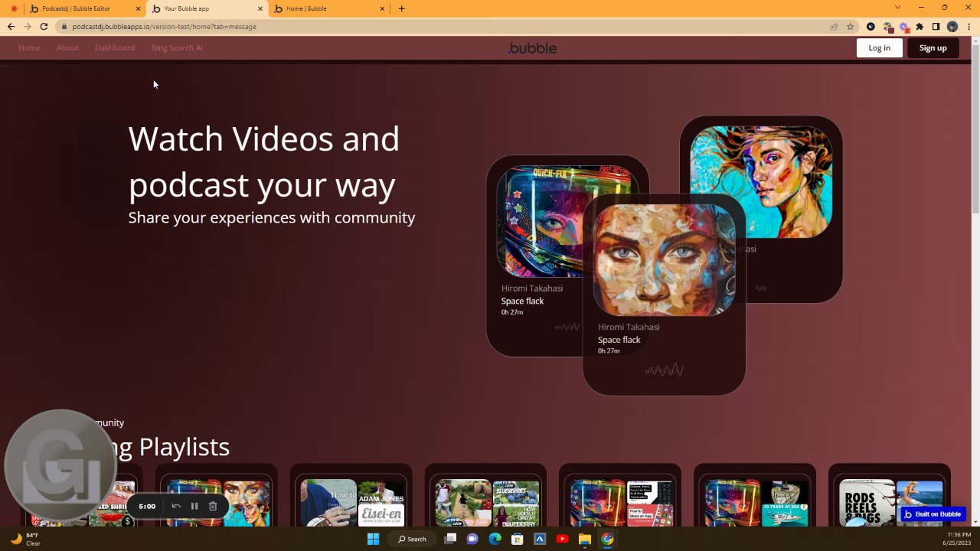Click the purple gear extension with badge
This screenshot has width=980, height=551.
click(x=903, y=26)
